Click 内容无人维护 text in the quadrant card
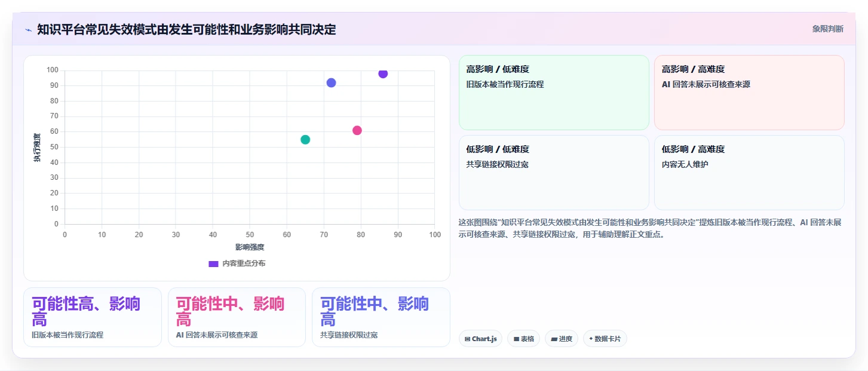 [685, 164]
